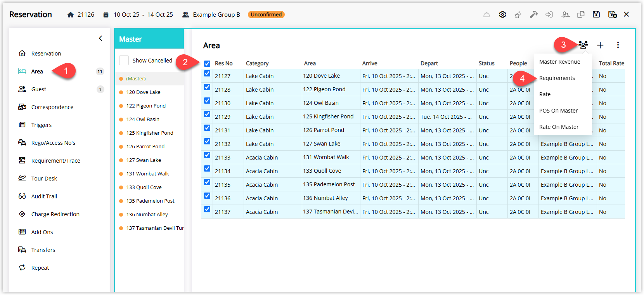Viewport: 644px width, 295px height.
Task: Click the sparkle stars icon in top toolbar
Action: [x=518, y=14]
